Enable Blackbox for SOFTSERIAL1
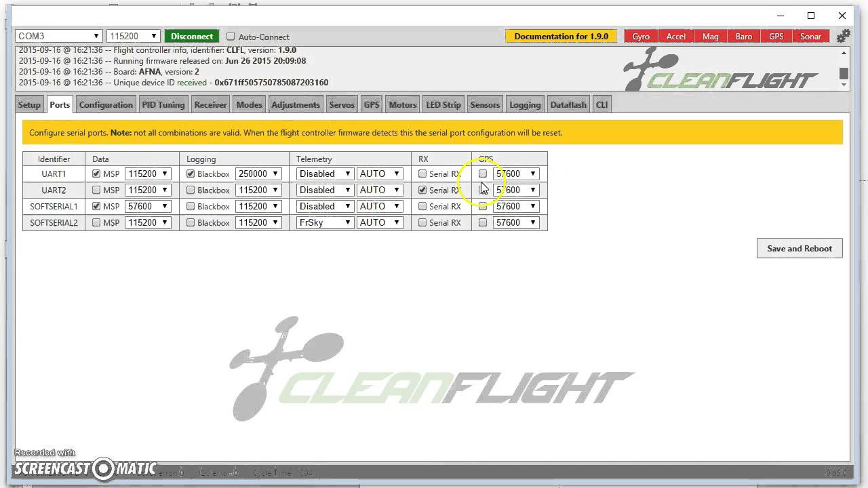Image resolution: width=868 pixels, height=488 pixels. [x=191, y=207]
